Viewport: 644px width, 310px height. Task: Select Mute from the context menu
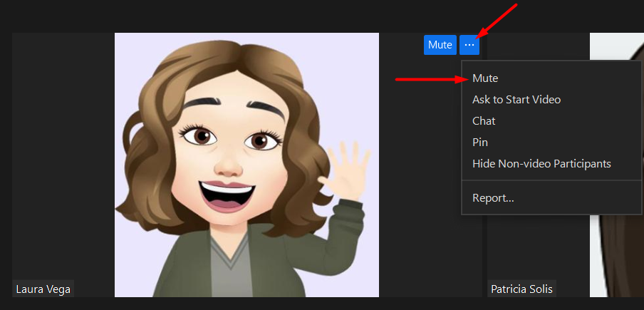(x=551, y=78)
